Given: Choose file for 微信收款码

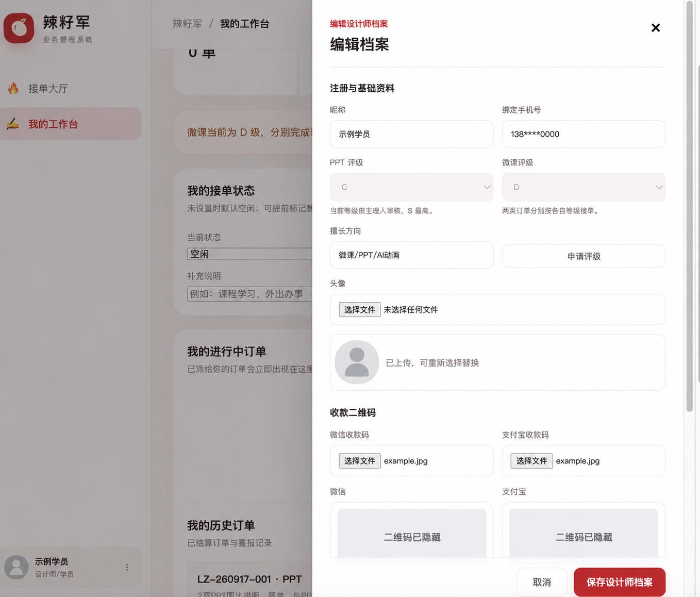Looking at the screenshot, I should point(360,460).
